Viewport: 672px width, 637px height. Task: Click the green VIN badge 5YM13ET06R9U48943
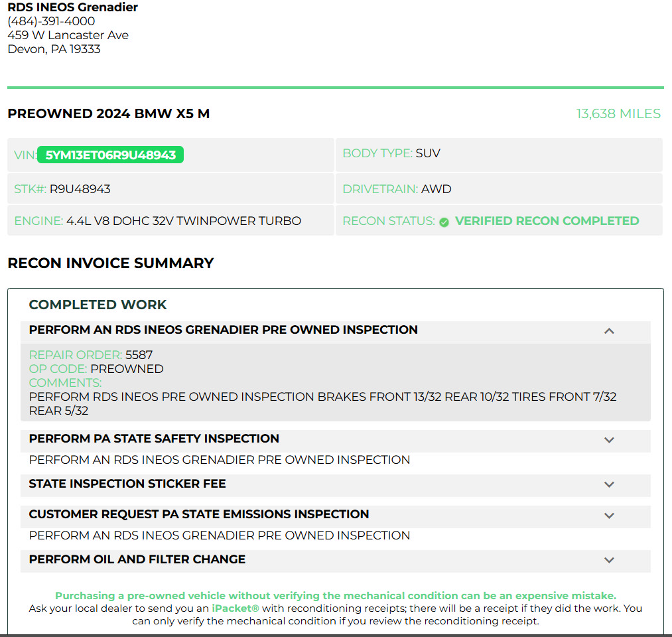[x=111, y=155]
